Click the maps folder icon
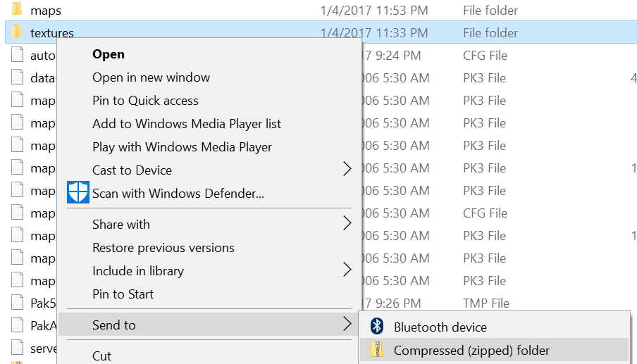This screenshot has height=364, width=637. (18, 11)
